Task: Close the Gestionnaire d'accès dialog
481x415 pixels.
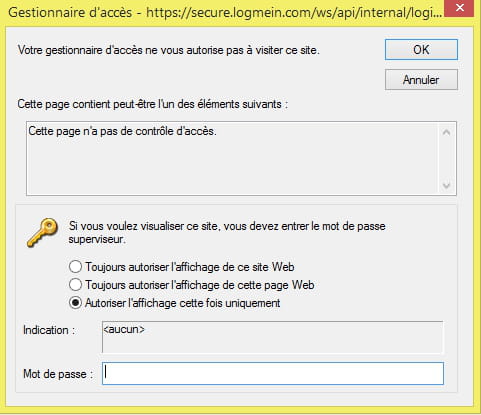Action: click(460, 8)
